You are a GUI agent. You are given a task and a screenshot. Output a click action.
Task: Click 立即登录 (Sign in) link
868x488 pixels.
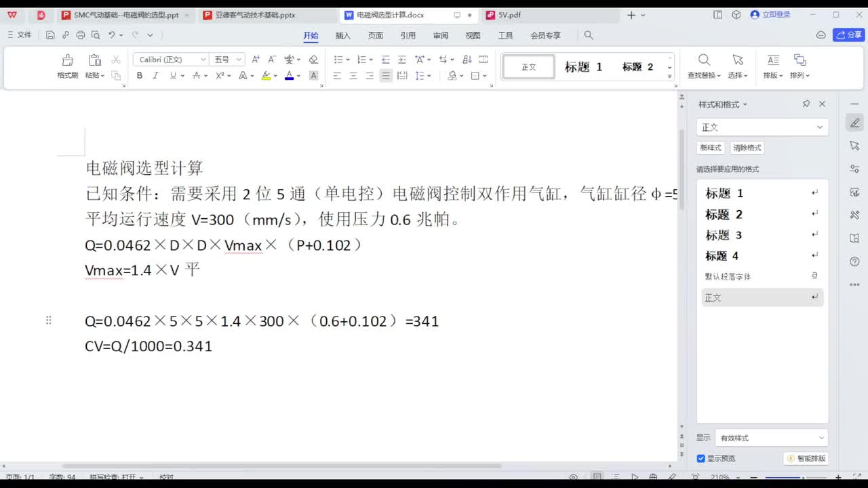click(771, 15)
